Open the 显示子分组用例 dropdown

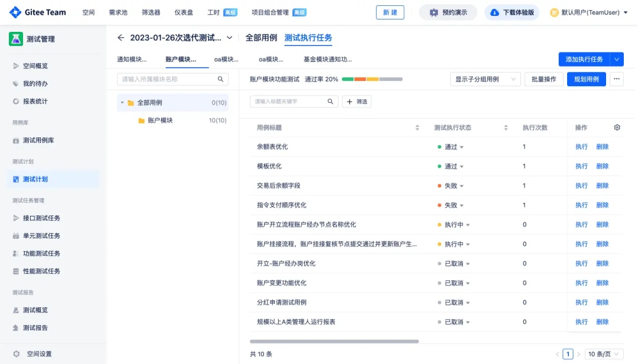click(x=485, y=79)
